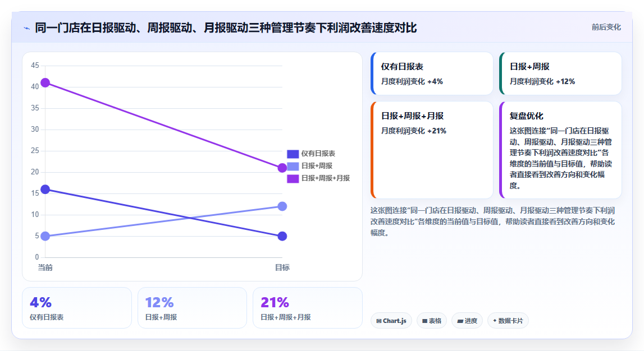Click the 4% stat value

[x=40, y=302]
